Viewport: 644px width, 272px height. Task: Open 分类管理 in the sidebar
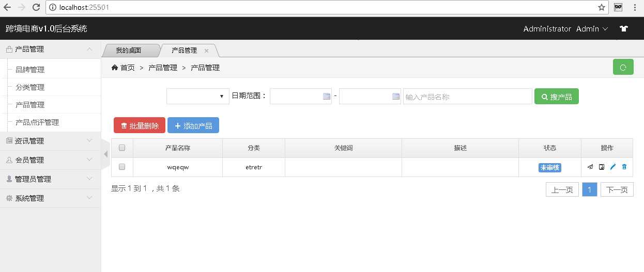[x=30, y=87]
